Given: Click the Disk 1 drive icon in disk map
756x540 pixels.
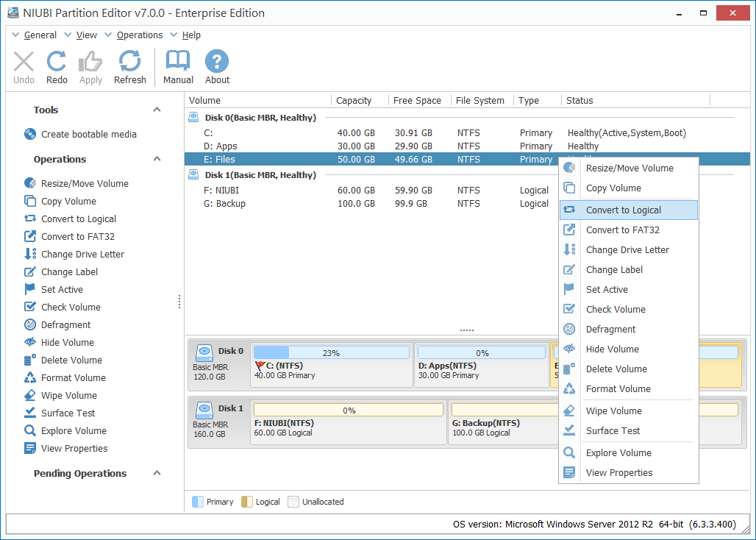Looking at the screenshot, I should (204, 410).
